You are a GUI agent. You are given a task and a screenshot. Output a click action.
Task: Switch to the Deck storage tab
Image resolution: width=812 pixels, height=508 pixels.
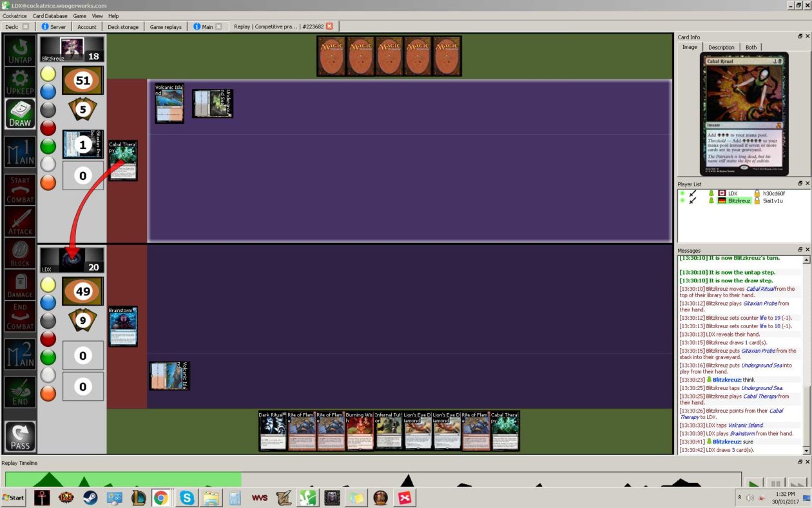click(x=123, y=26)
